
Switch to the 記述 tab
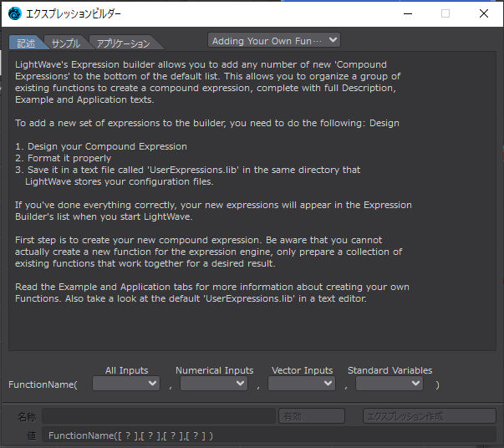[x=26, y=43]
